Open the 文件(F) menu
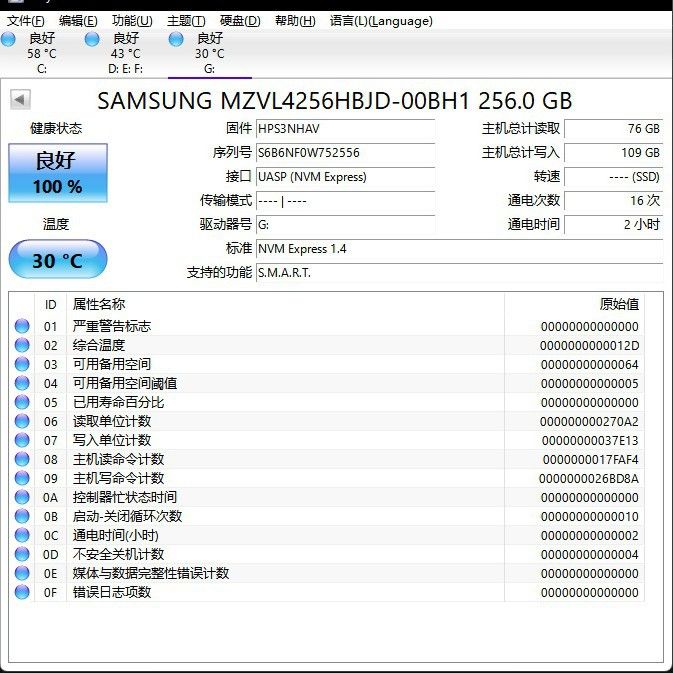 coord(26,21)
